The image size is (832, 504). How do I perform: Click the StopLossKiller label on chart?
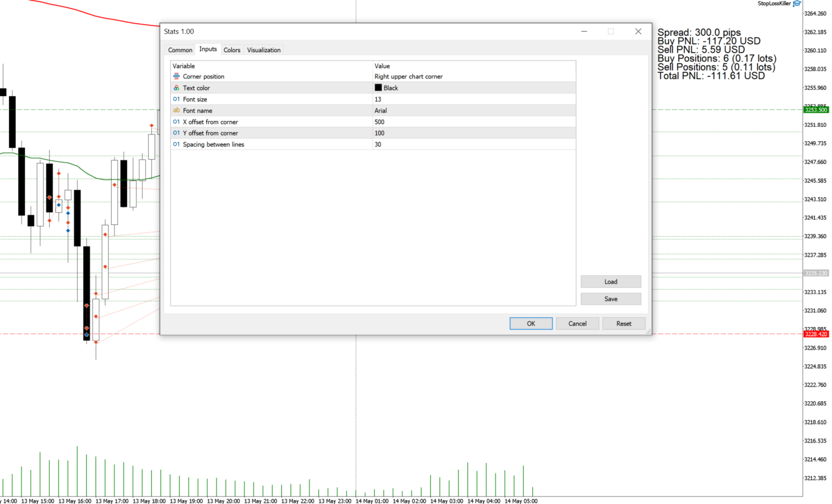(x=774, y=3)
